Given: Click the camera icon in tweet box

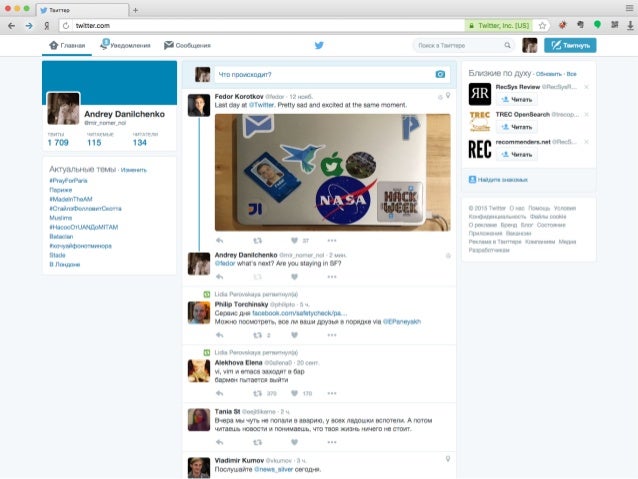Looking at the screenshot, I should (440, 74).
